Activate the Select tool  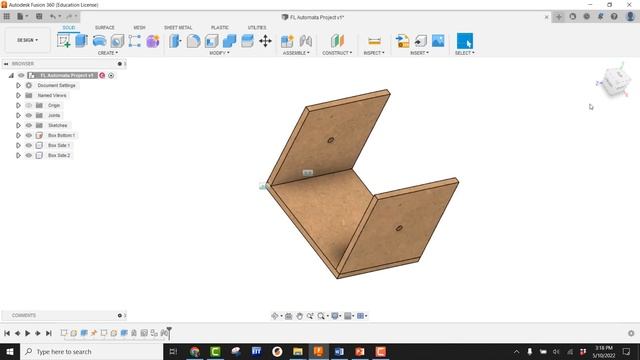(464, 41)
